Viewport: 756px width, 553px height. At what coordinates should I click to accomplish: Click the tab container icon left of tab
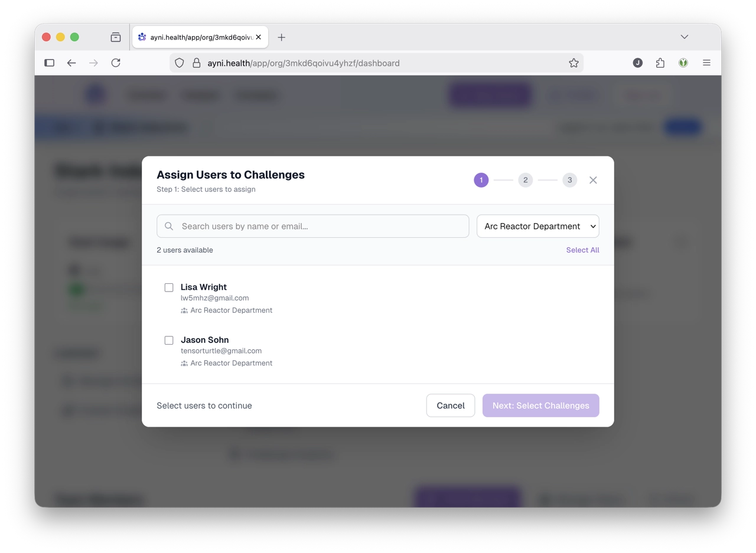tap(116, 37)
